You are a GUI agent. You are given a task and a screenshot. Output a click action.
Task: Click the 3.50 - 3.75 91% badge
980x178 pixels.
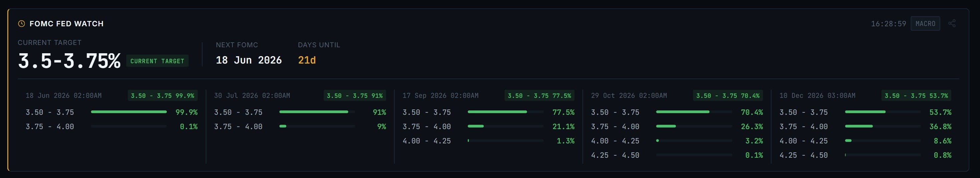(355, 95)
